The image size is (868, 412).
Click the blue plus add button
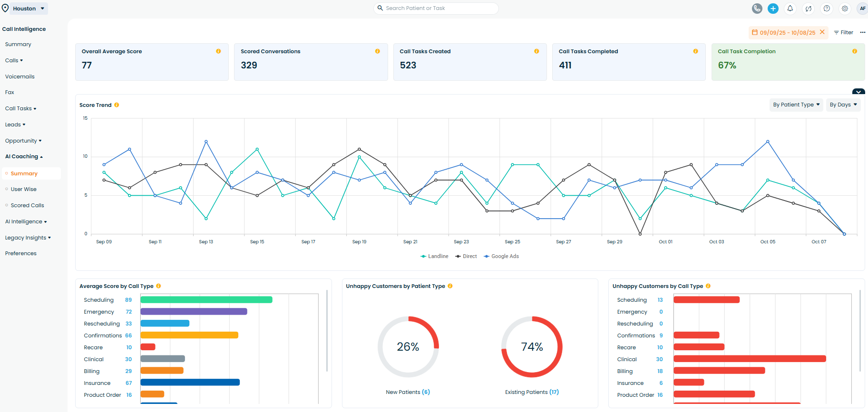click(773, 9)
